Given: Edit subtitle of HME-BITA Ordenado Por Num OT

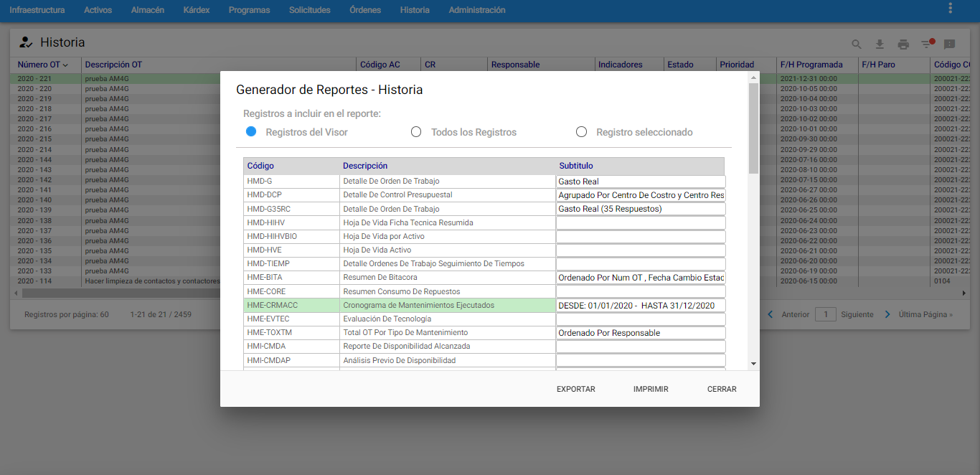Looking at the screenshot, I should point(641,278).
